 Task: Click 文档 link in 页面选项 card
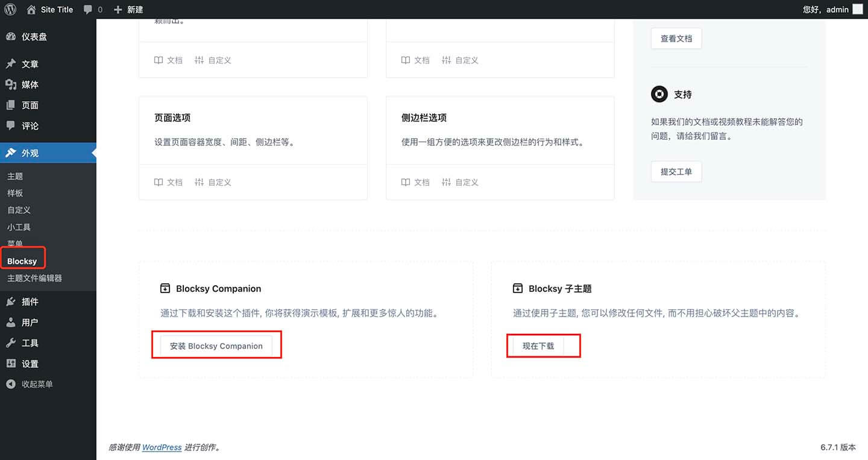click(175, 182)
